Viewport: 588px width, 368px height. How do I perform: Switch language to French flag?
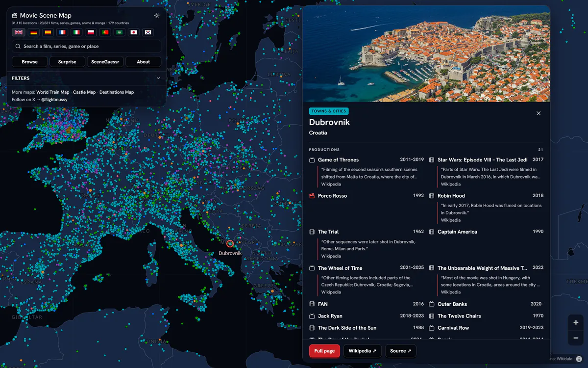pos(62,32)
